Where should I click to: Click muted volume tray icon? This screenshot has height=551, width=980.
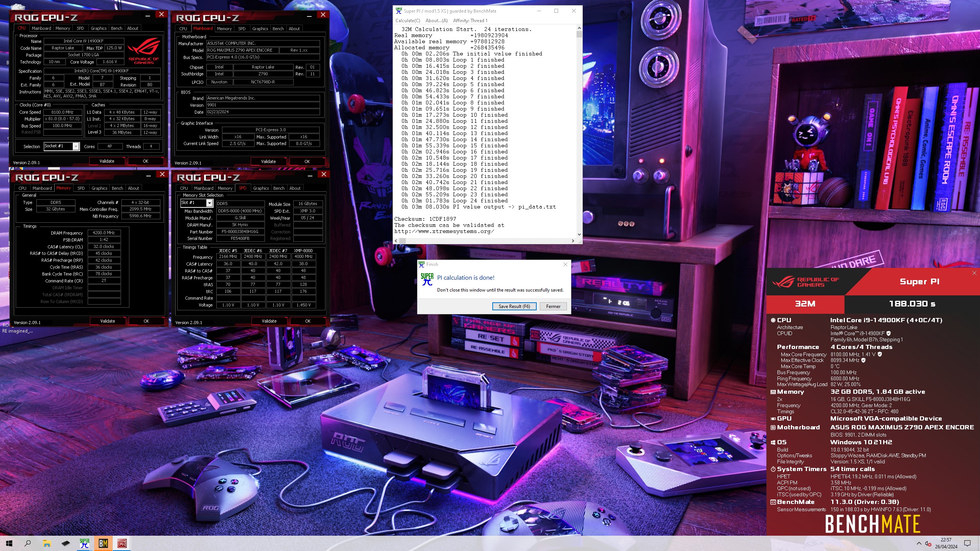coord(928,543)
